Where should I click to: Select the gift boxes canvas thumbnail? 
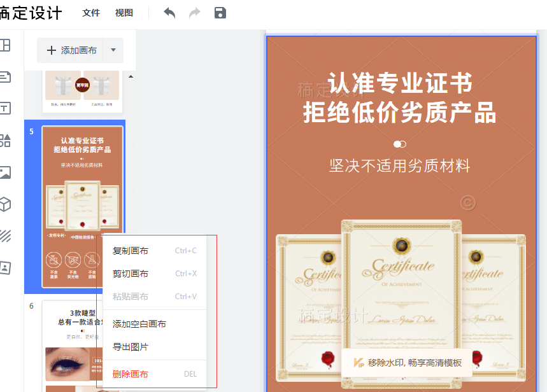click(x=82, y=92)
